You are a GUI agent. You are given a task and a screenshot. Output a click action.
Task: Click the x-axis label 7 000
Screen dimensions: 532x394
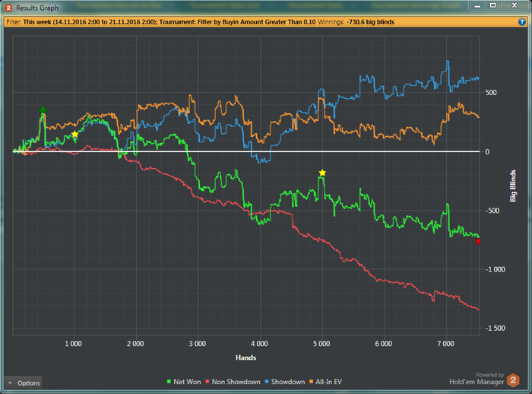point(446,344)
